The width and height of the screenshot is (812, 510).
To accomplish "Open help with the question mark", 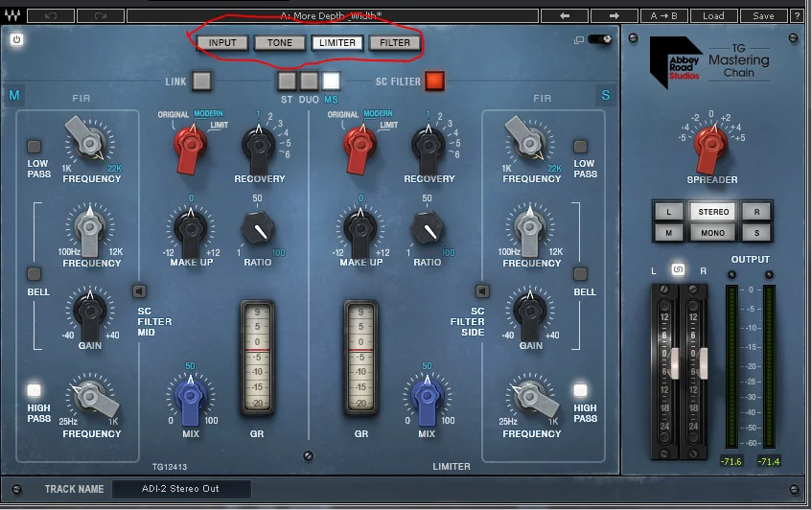I will tap(798, 15).
